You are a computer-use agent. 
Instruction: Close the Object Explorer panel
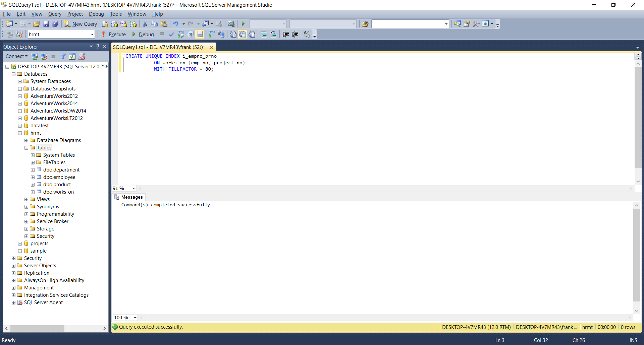pos(105,47)
